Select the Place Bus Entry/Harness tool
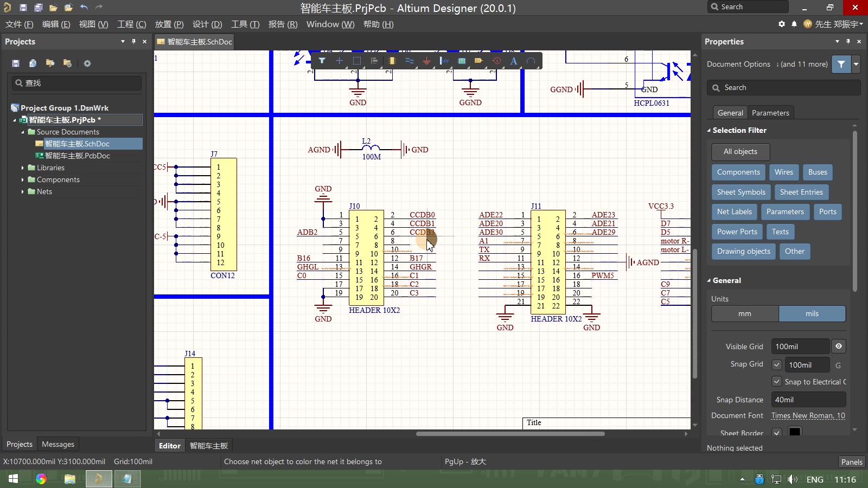 (444, 61)
